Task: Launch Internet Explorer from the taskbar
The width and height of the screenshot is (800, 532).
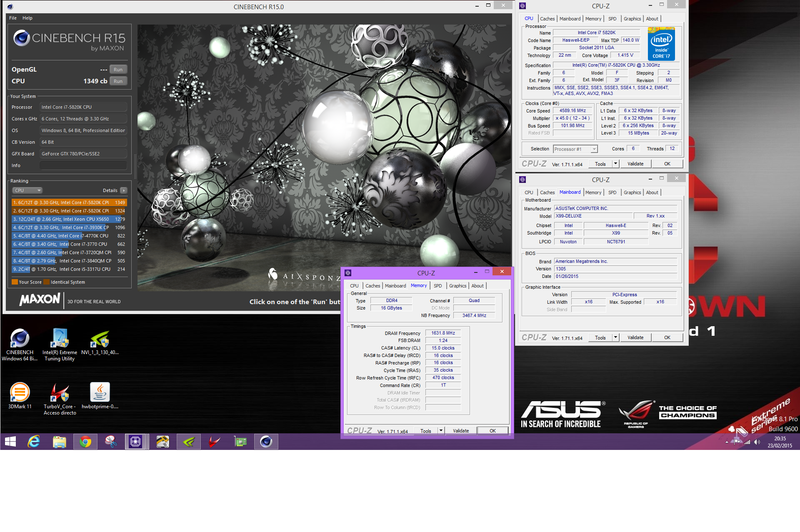Action: tap(34, 442)
